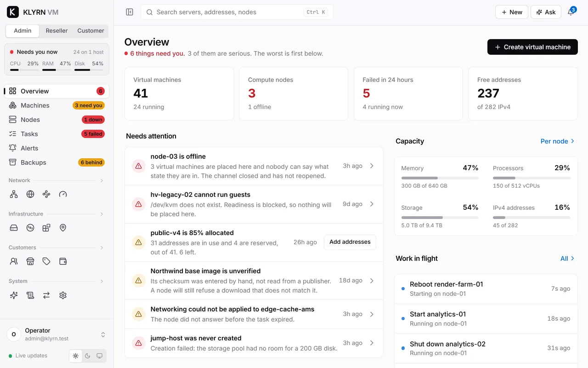Focus the search servers, addresses, nodes field
The width and height of the screenshot is (588, 368).
coord(237,12)
